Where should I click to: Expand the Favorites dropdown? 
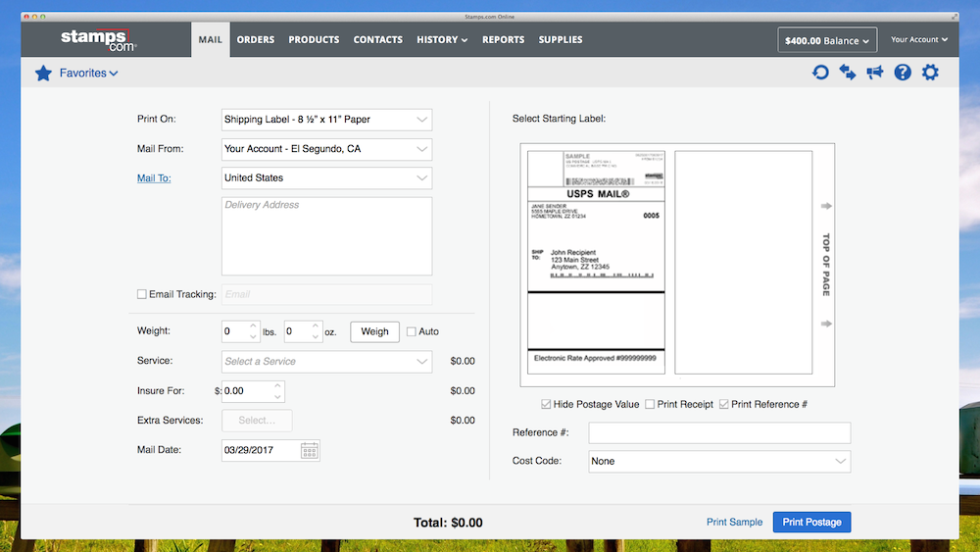point(88,74)
